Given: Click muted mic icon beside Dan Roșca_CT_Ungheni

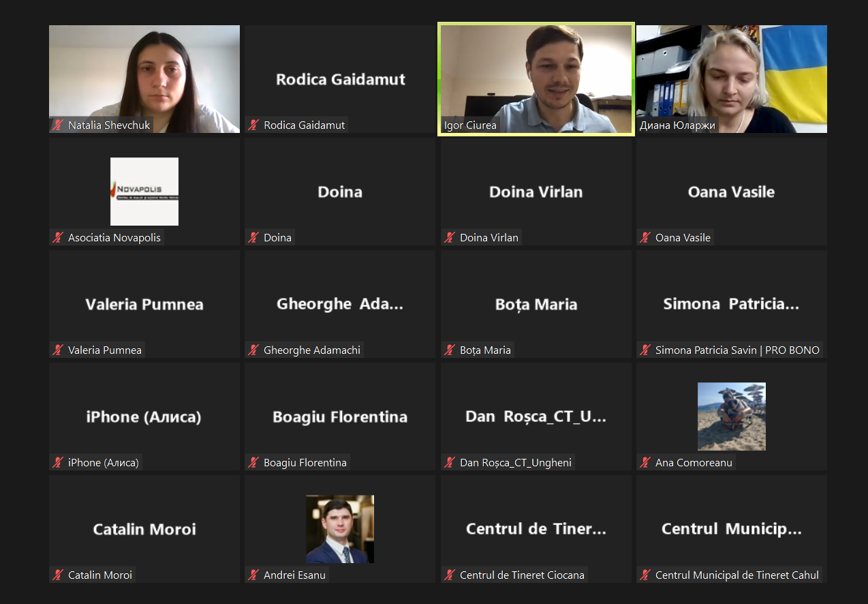Looking at the screenshot, I should [450, 463].
